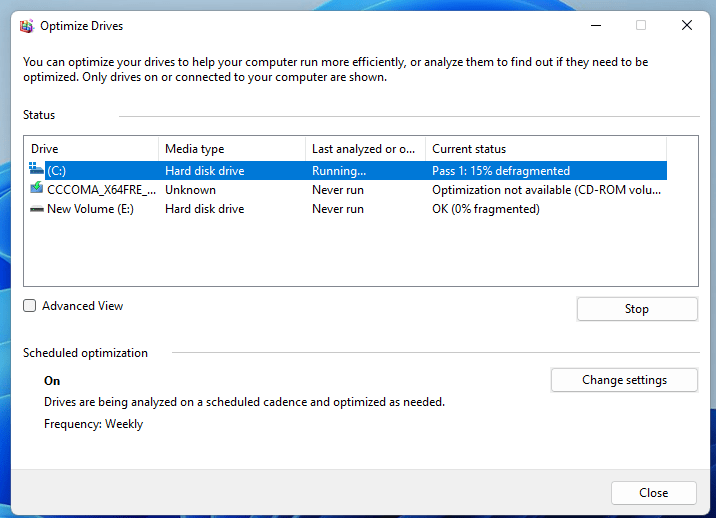Click 'Pass 1: 15% defragmented' status
716x518 pixels.
point(501,171)
